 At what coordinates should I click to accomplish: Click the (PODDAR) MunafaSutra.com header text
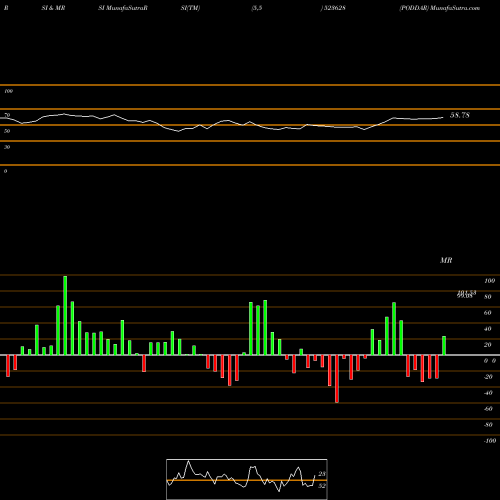[x=439, y=8]
